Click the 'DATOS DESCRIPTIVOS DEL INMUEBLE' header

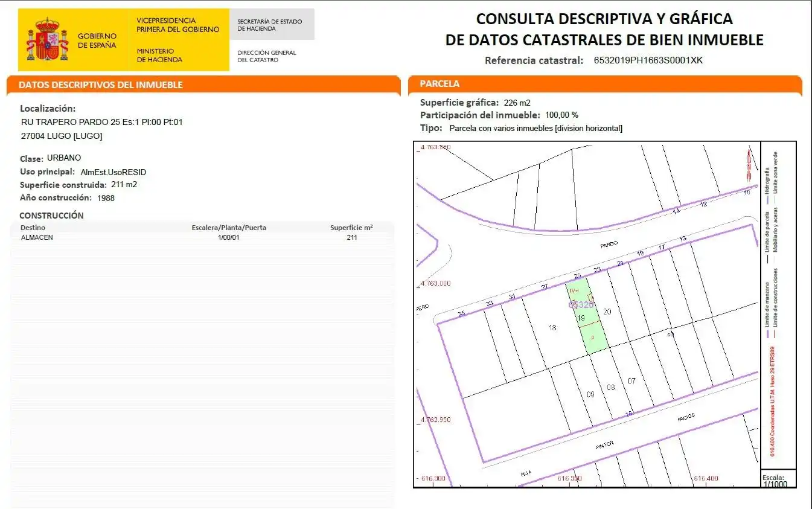101,85
